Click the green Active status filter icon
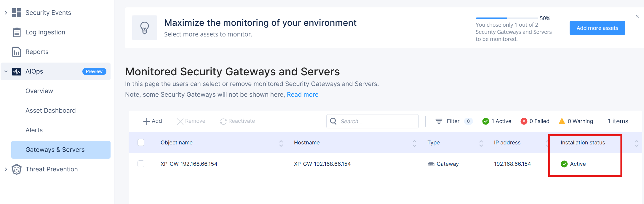The width and height of the screenshot is (644, 204). (485, 121)
